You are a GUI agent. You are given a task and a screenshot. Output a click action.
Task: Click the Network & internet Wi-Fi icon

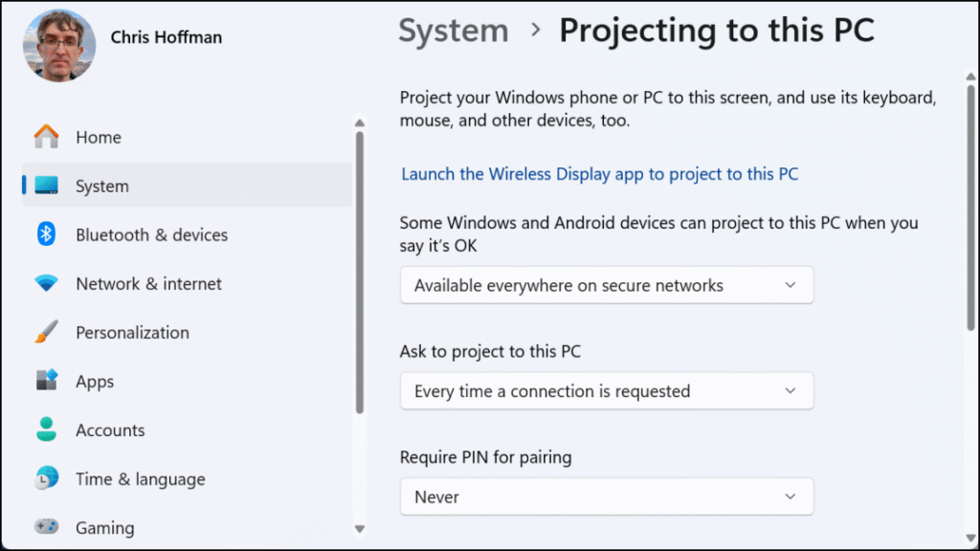point(46,283)
